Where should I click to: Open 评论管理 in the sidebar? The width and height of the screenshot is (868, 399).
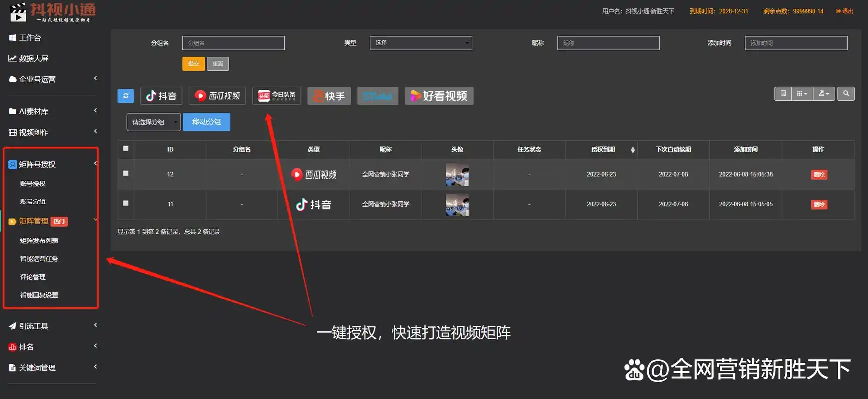coord(33,277)
